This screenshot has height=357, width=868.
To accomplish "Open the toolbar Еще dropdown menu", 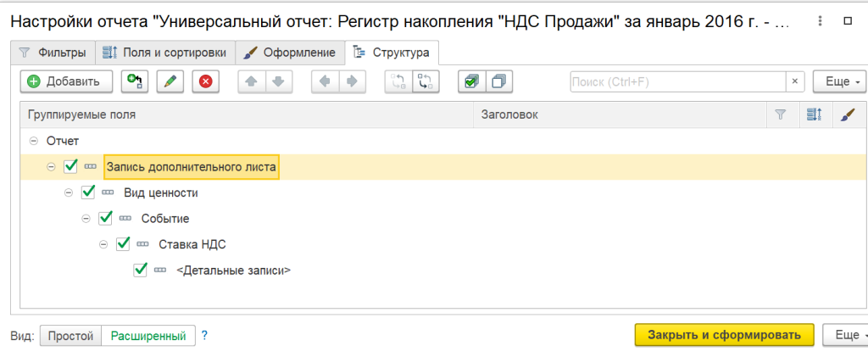I will point(838,81).
